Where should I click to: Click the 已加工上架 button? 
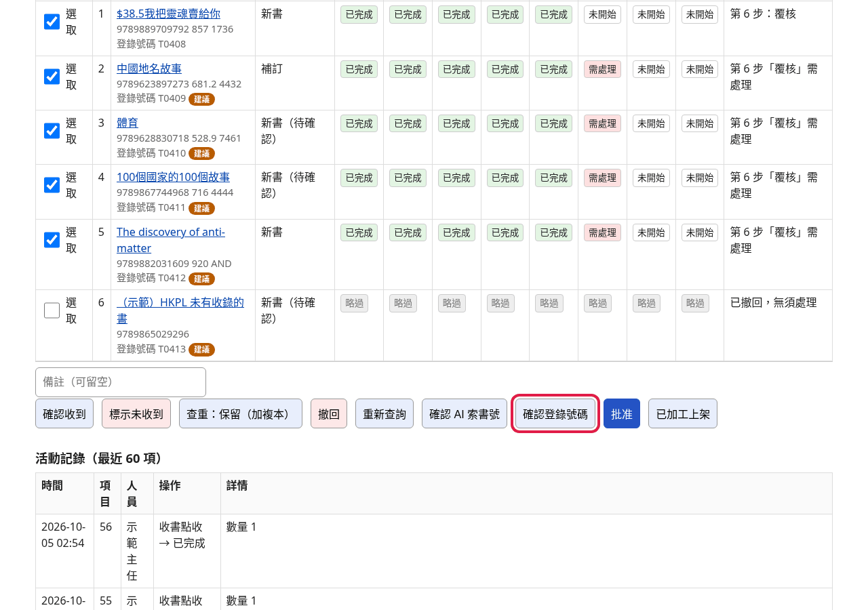coord(683,413)
